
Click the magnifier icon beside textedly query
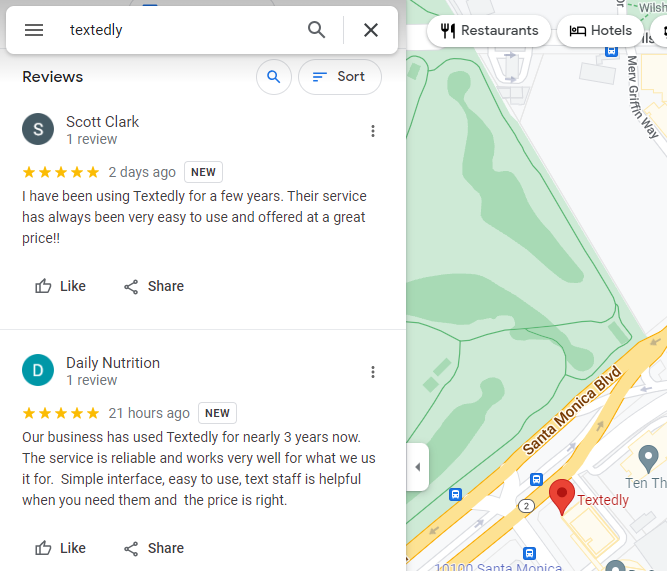pos(316,30)
